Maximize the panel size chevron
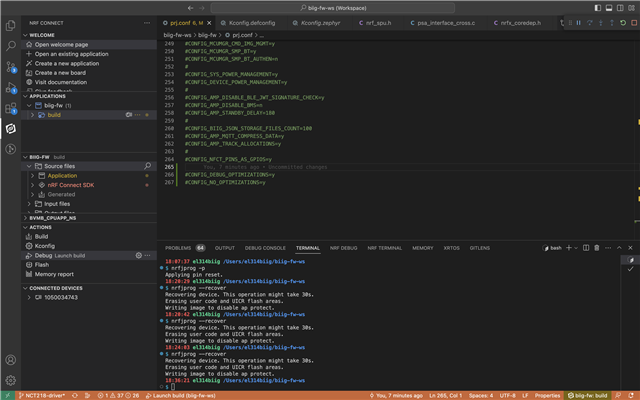Screen dimensions: 640x400 (619, 248)
